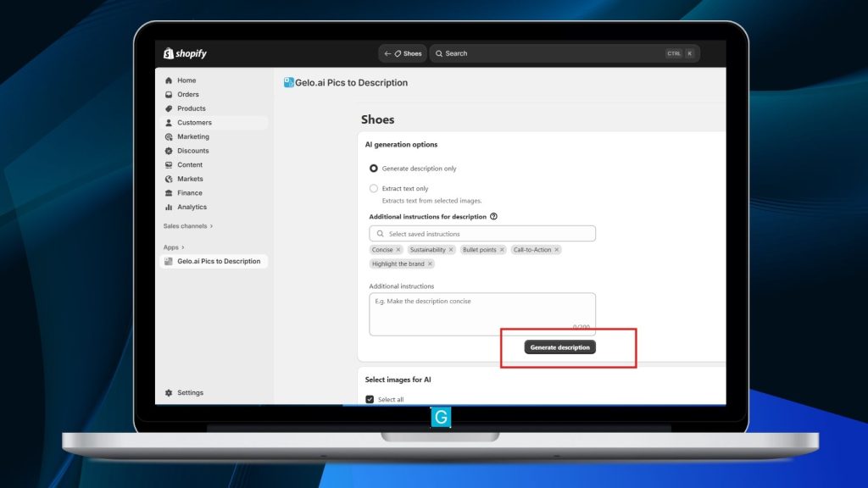
Task: Choose the Extract text only radio button
Action: (374, 189)
